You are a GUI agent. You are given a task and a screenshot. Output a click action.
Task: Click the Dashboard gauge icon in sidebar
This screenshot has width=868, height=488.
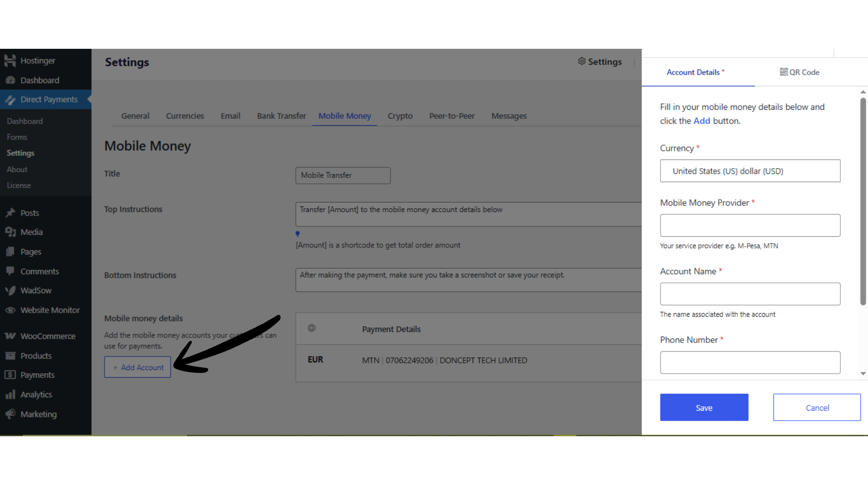pos(10,80)
